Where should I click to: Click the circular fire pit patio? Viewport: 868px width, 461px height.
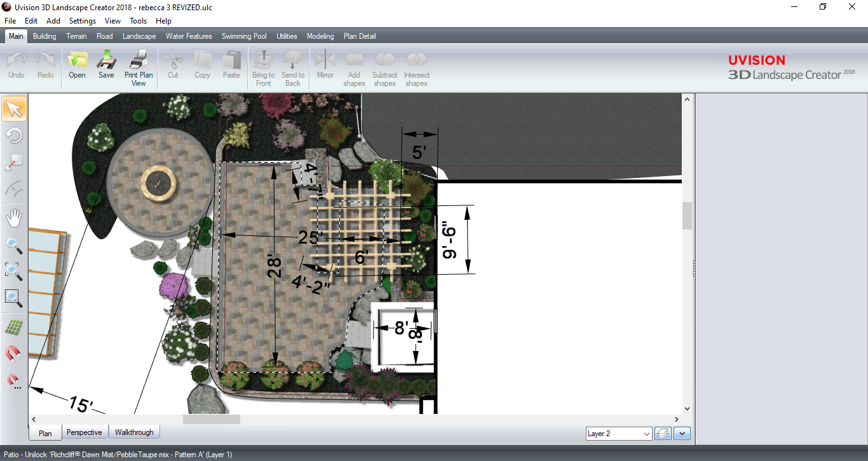pos(159,182)
